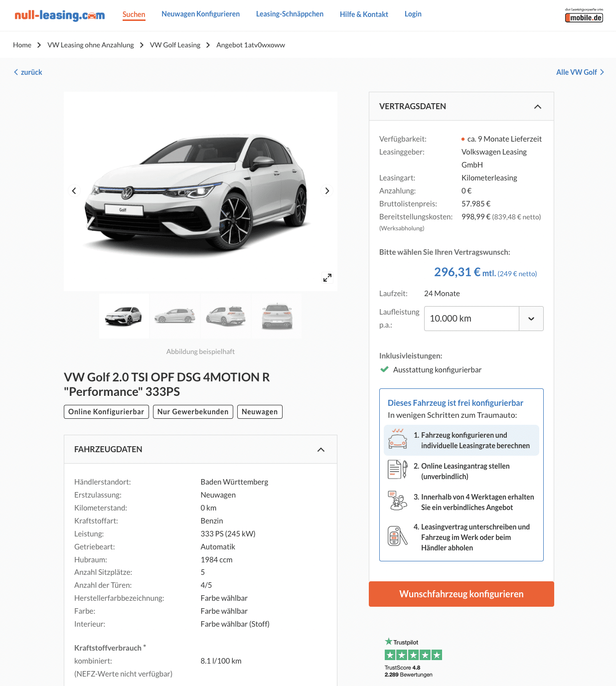Collapse the FAHRZEUGDATEN panel
The height and width of the screenshot is (686, 616).
click(321, 450)
